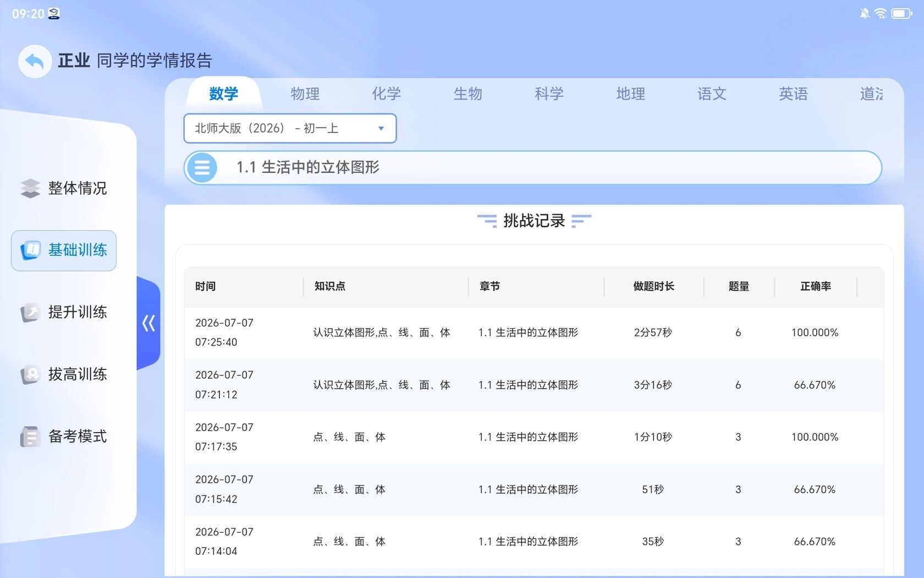The height and width of the screenshot is (578, 924).
Task: Tap the Wi-Fi status icon
Action: tap(881, 13)
